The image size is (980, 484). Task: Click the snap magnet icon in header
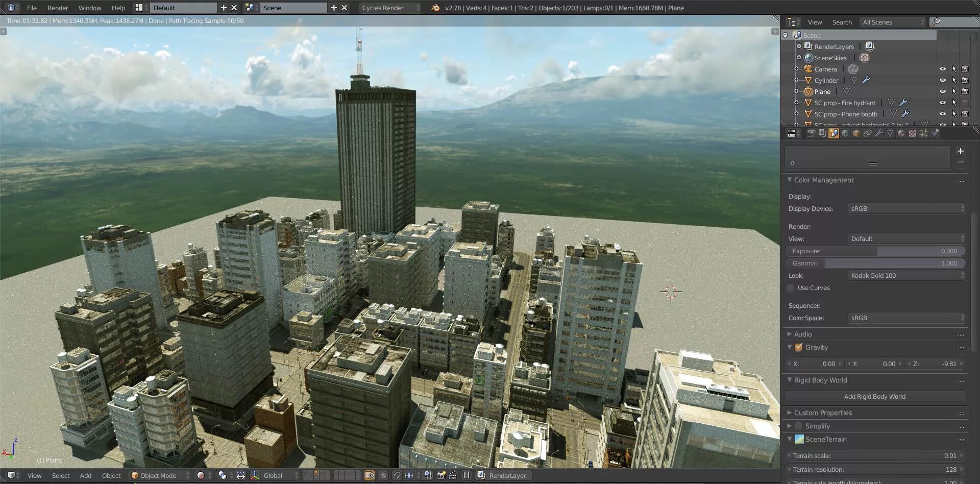pos(397,475)
